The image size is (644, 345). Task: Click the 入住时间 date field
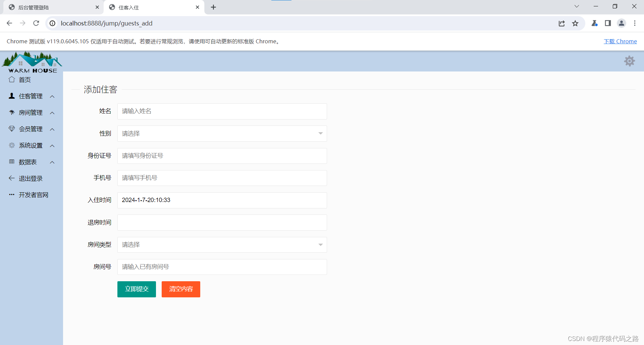click(222, 200)
